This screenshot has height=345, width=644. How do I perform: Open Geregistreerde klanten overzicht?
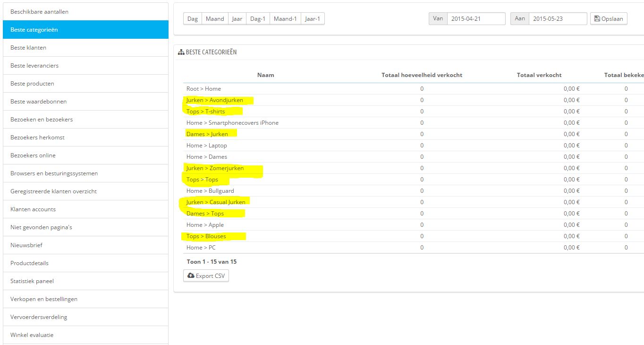tap(85, 191)
